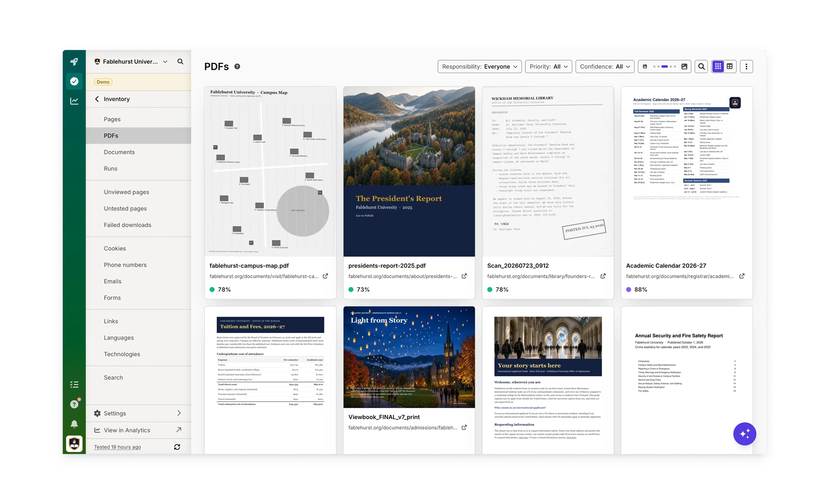This screenshot has height=504, width=829.
Task: Click the help icon next to PDFs heading
Action: pyautogui.click(x=237, y=67)
